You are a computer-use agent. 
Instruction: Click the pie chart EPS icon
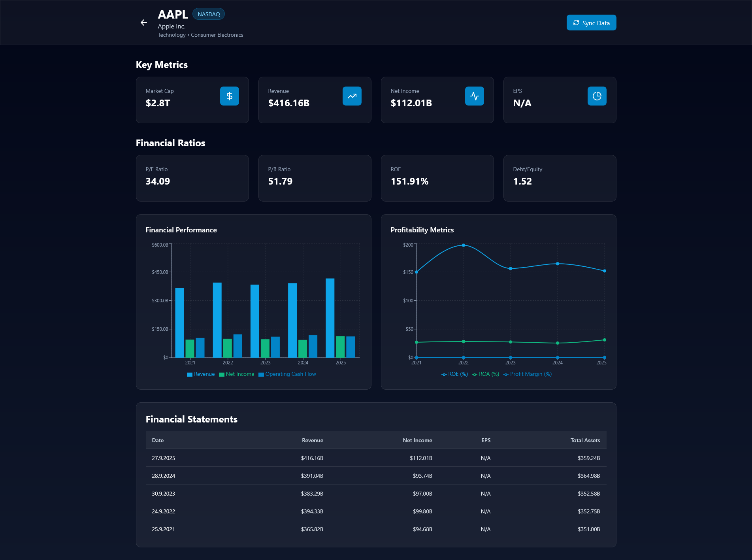point(597,96)
